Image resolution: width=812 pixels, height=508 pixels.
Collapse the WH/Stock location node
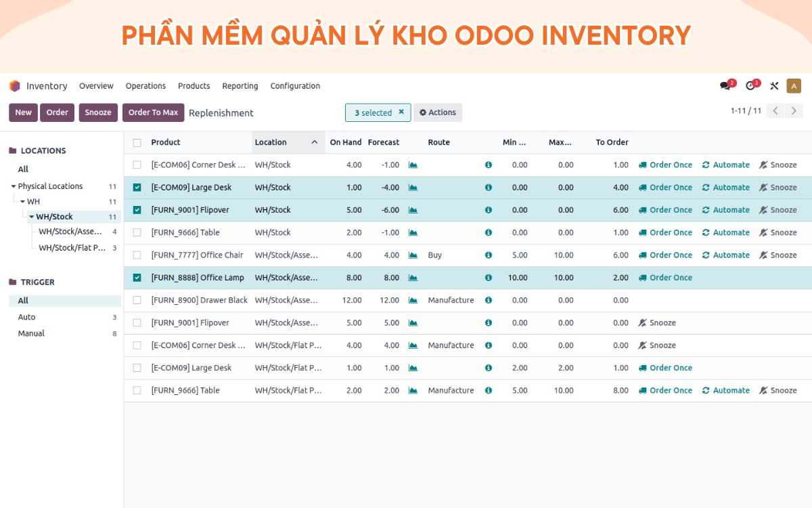pos(32,217)
